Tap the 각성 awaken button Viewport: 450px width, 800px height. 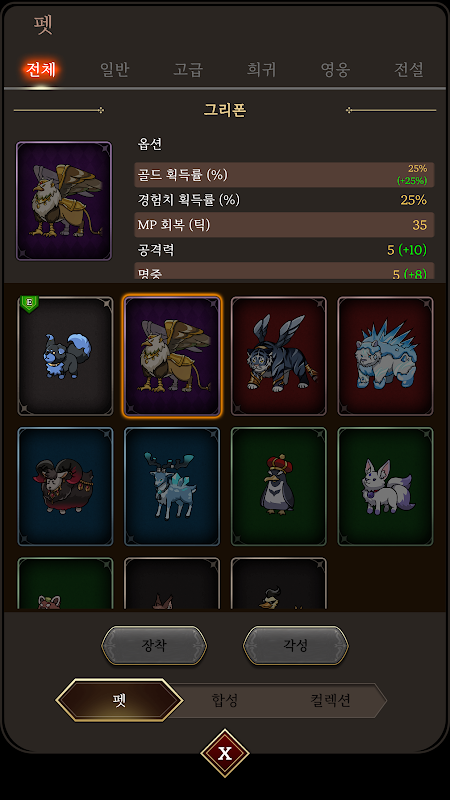[x=296, y=645]
